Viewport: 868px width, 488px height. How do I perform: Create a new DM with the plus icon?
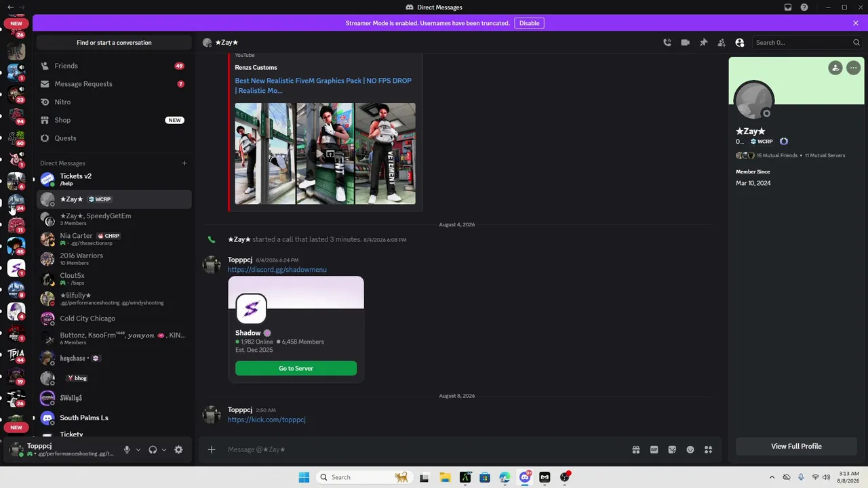(x=184, y=163)
